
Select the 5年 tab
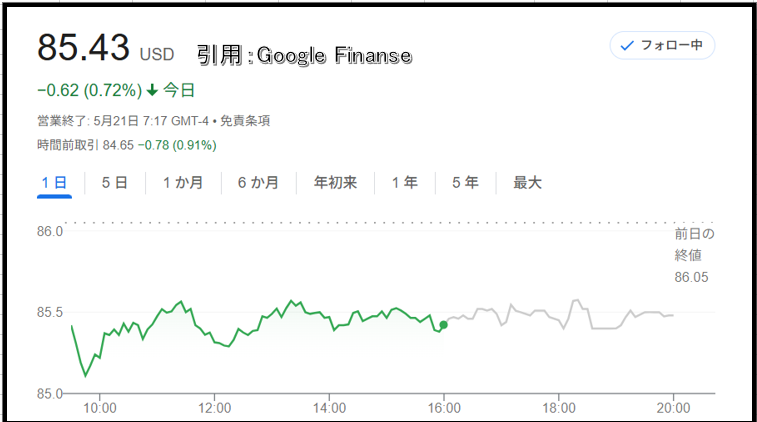[x=465, y=183]
